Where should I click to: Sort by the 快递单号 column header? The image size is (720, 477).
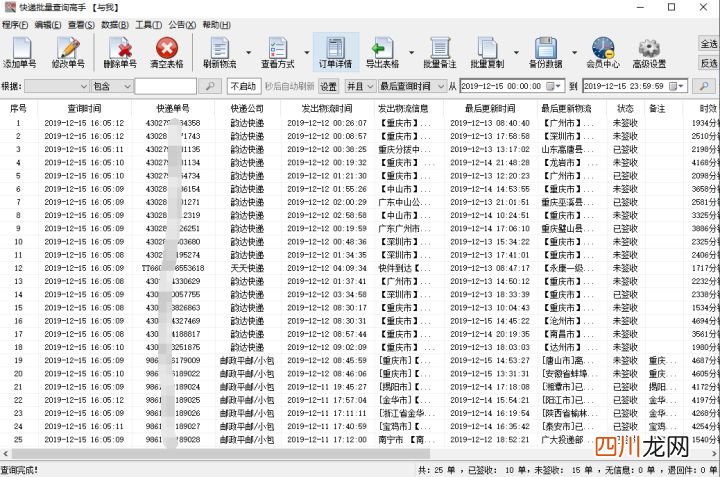tap(173, 108)
